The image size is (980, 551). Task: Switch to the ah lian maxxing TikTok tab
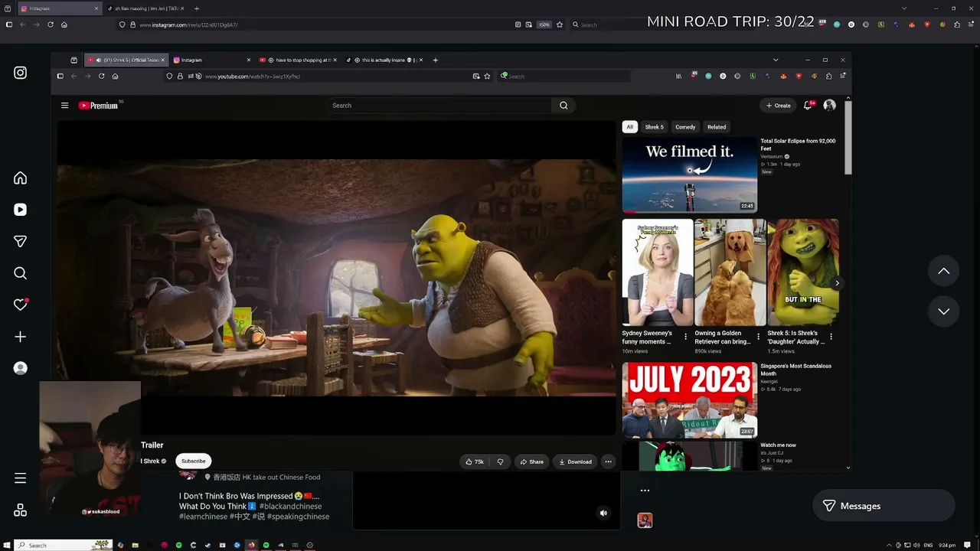(x=145, y=8)
